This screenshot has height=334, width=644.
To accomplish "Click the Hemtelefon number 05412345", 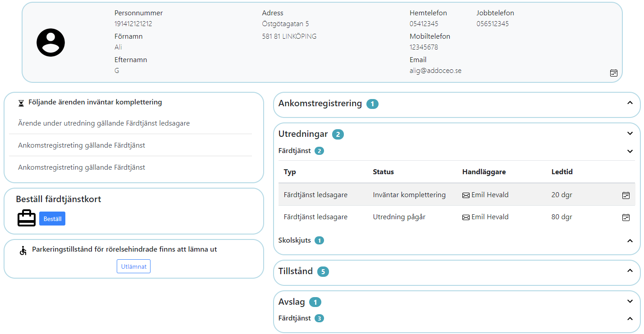I will coord(424,24).
